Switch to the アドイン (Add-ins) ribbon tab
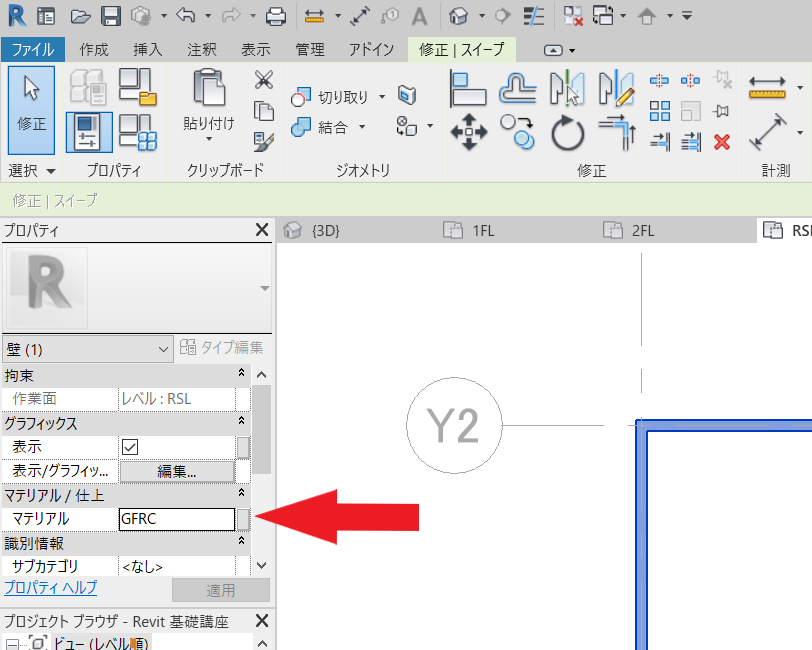 [371, 50]
